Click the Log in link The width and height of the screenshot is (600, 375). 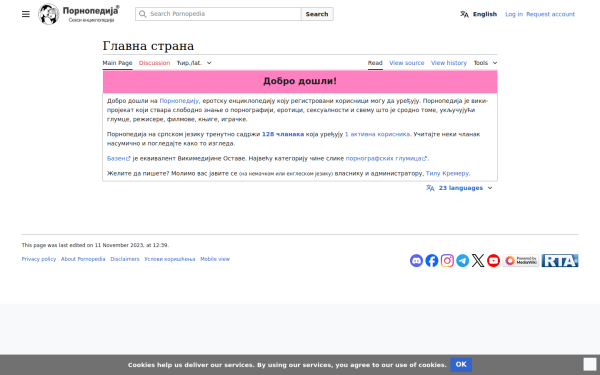click(514, 14)
